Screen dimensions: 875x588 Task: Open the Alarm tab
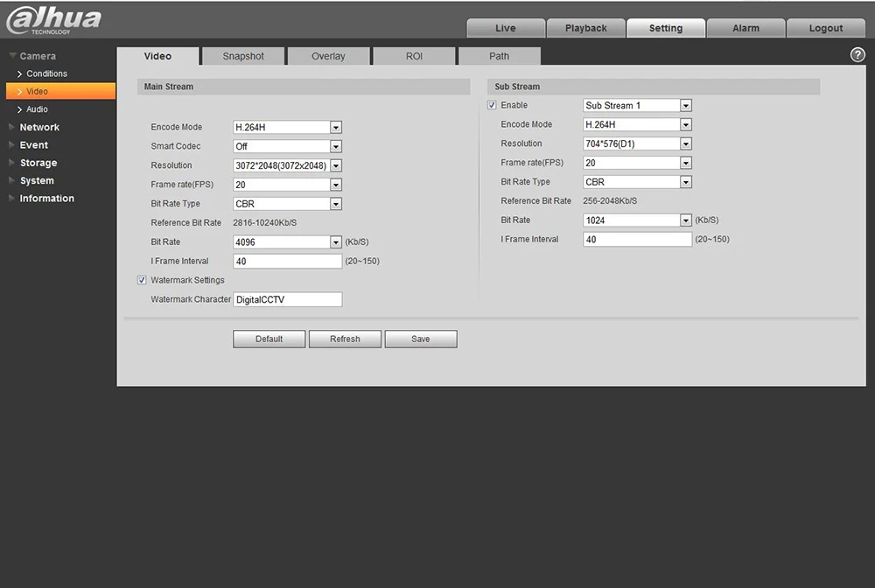(746, 28)
